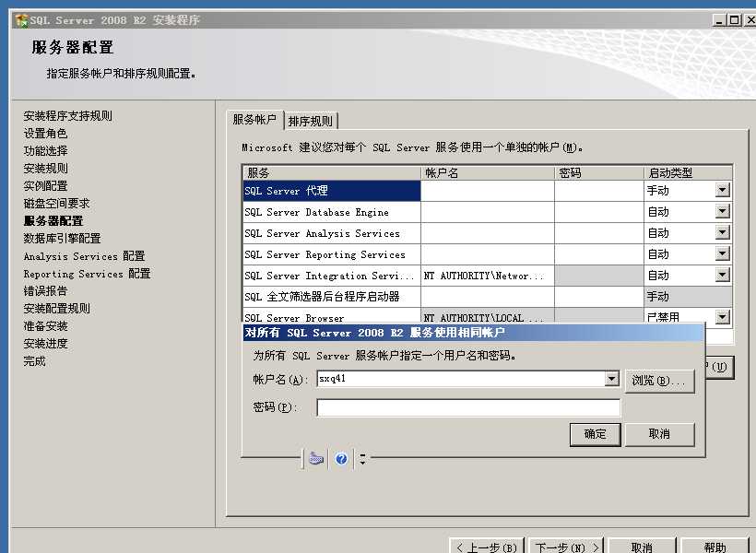This screenshot has width=756, height=553.
Task: Click the 服务 column header
Action: [332, 172]
